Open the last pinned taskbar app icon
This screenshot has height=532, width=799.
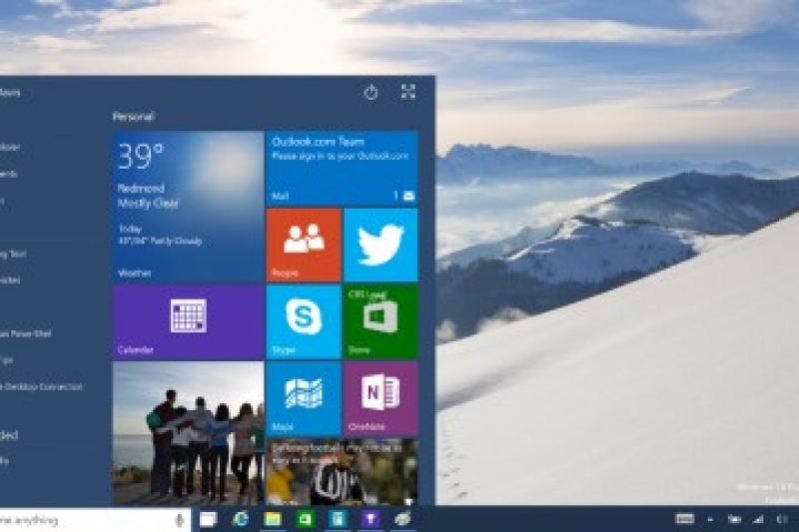pos(402,519)
